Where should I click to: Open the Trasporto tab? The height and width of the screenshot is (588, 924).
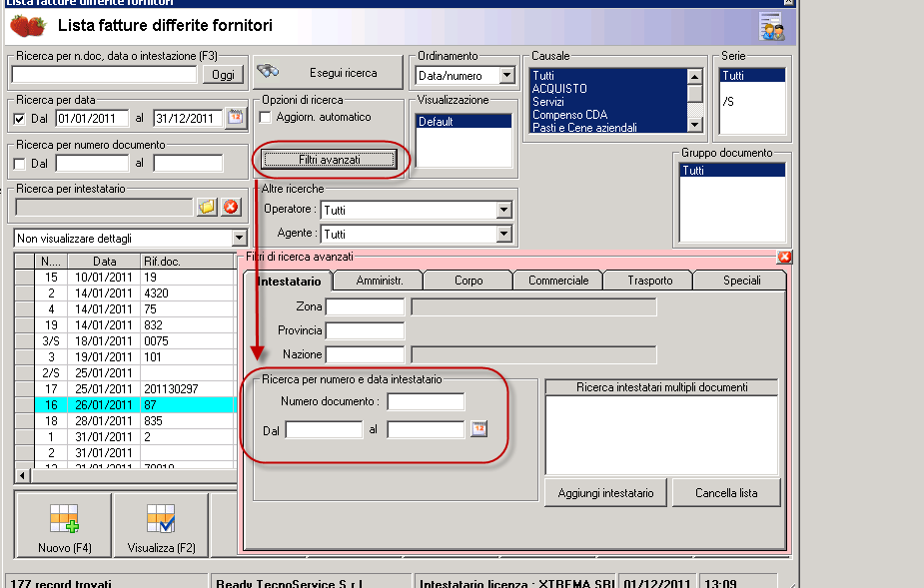649,281
